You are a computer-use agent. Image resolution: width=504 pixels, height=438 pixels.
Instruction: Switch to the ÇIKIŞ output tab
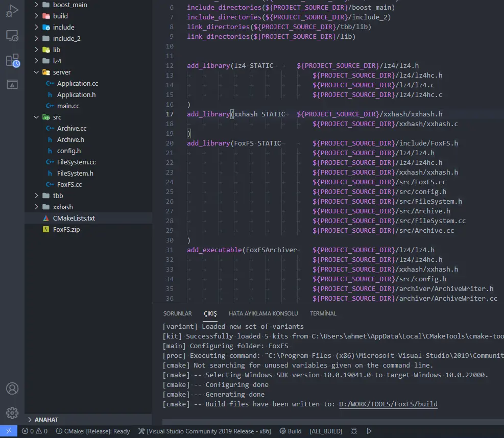pos(210,313)
